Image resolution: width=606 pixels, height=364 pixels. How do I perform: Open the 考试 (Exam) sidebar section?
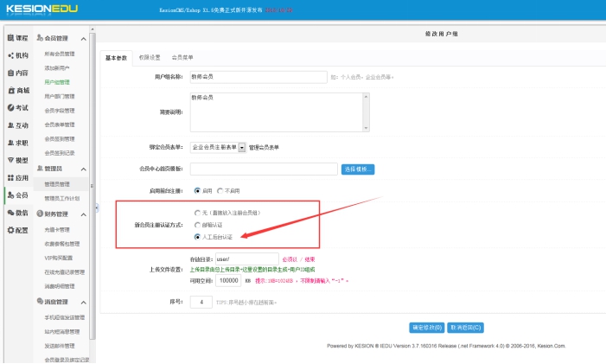(x=17, y=107)
